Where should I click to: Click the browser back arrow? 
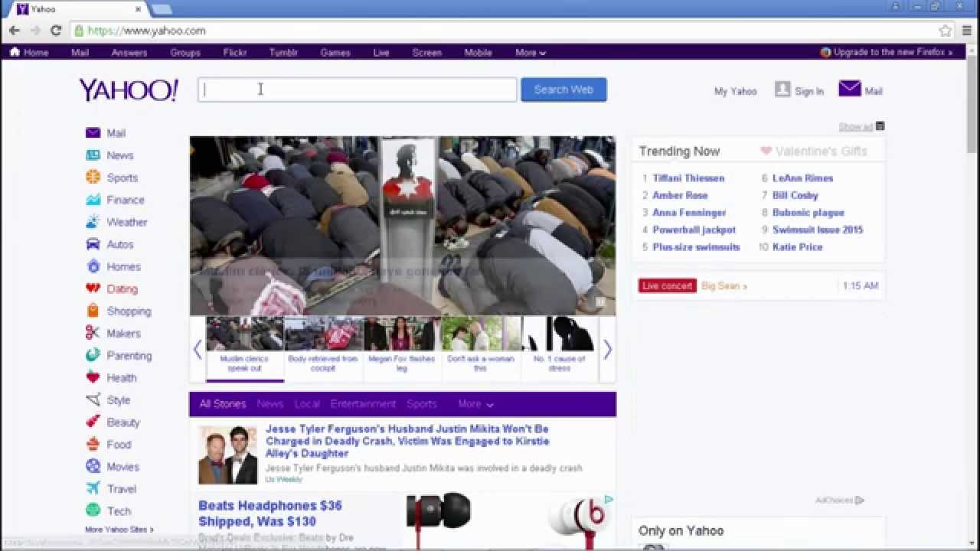point(15,31)
